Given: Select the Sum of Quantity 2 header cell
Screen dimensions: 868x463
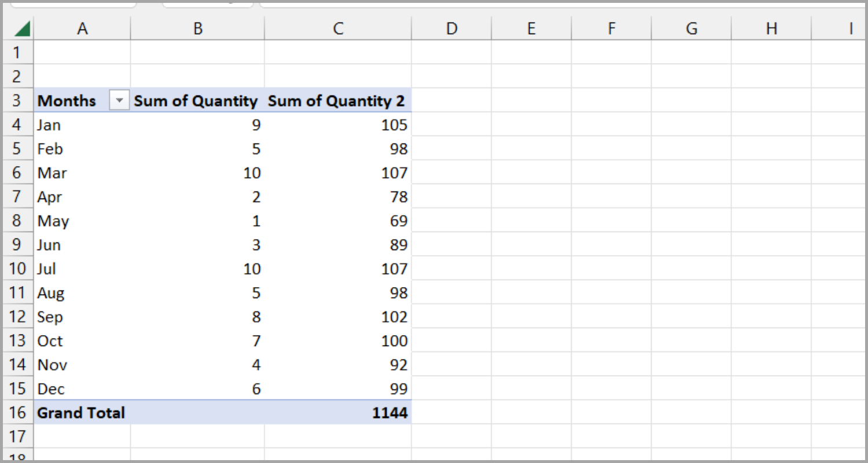Looking at the screenshot, I should click(x=338, y=100).
